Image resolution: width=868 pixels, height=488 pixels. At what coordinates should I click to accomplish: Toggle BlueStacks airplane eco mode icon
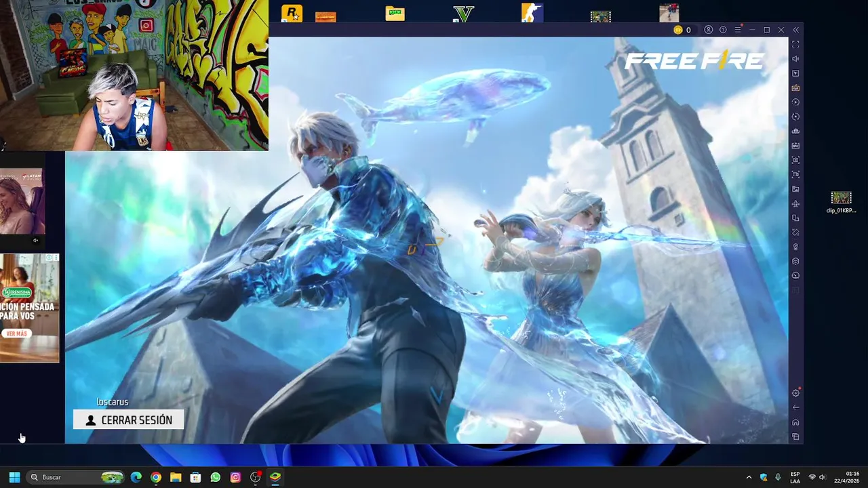796,203
